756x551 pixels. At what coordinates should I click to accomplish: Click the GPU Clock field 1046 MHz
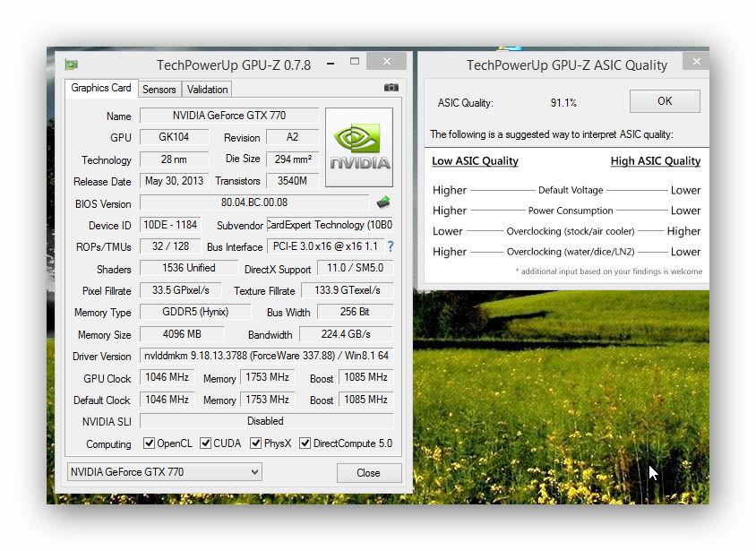click(167, 377)
